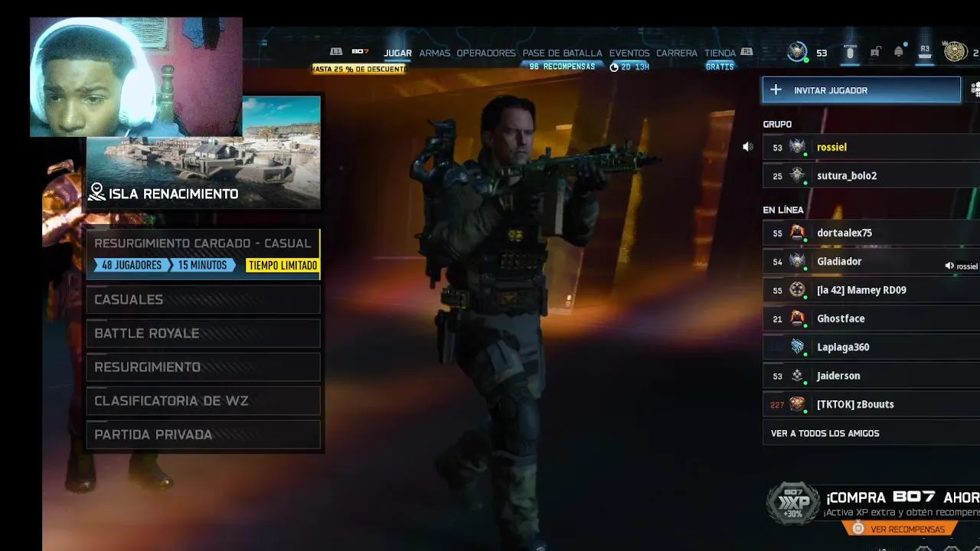This screenshot has width=980, height=551.
Task: Click rossiel's rank emblem in group list
Action: [x=797, y=147]
